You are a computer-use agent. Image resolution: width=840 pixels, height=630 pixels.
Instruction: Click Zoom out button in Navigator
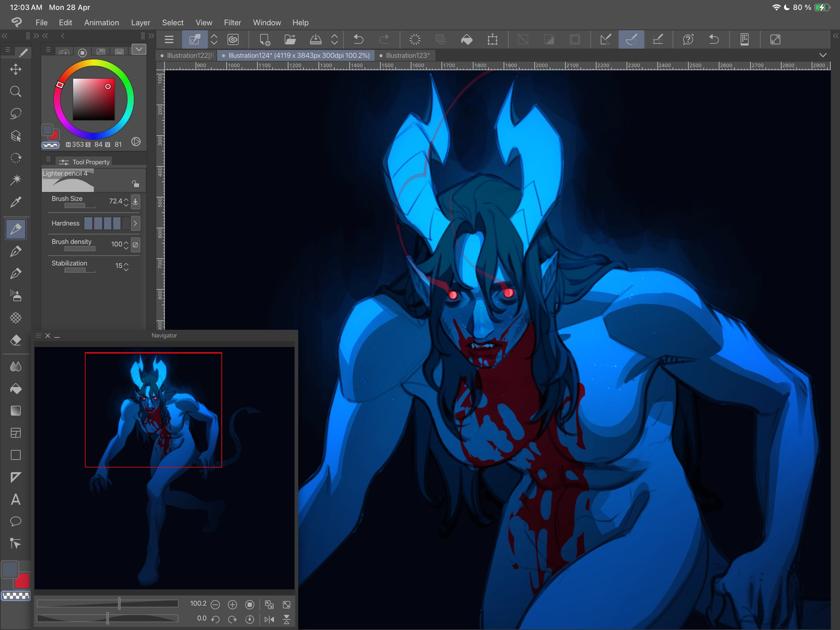(x=215, y=605)
